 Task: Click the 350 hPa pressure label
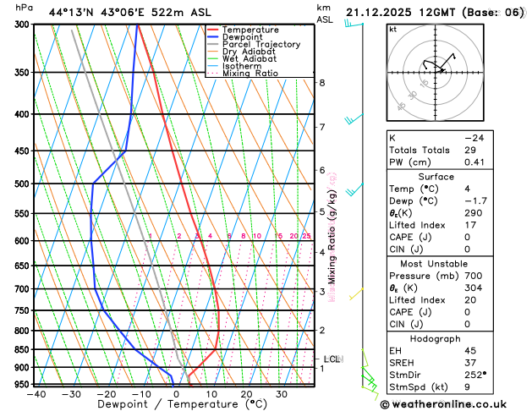pyautogui.click(x=24, y=73)
